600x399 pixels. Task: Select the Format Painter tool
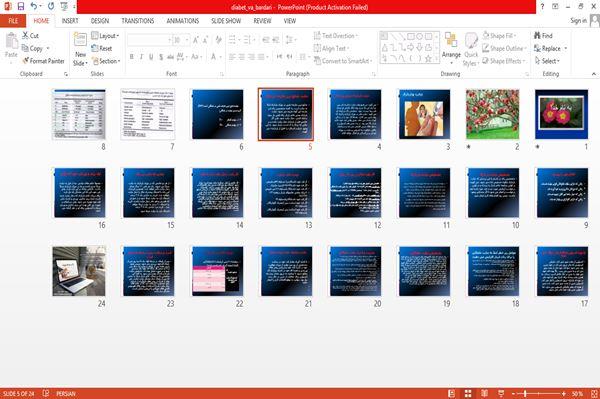tap(44, 61)
